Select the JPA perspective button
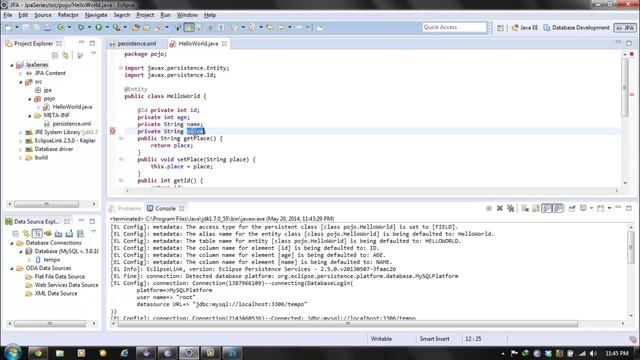The width and height of the screenshot is (640, 360). click(625, 28)
